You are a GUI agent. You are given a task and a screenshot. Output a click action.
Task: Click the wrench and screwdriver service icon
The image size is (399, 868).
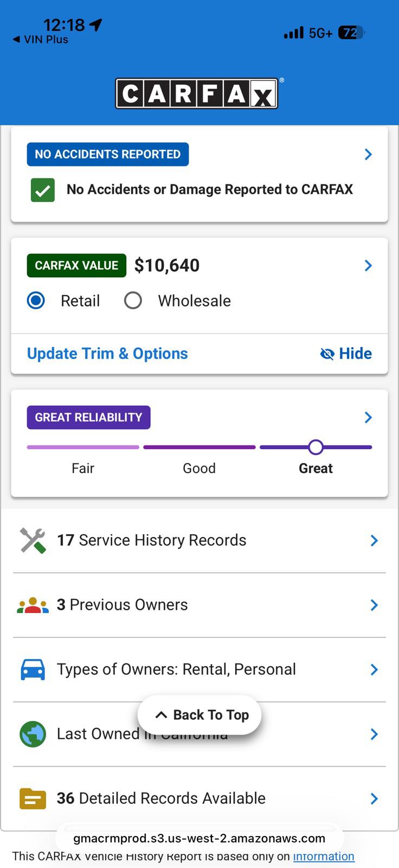[x=33, y=540]
